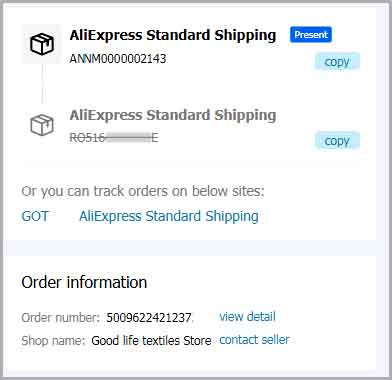Click contact seller link
The height and width of the screenshot is (380, 392).
coord(254,340)
